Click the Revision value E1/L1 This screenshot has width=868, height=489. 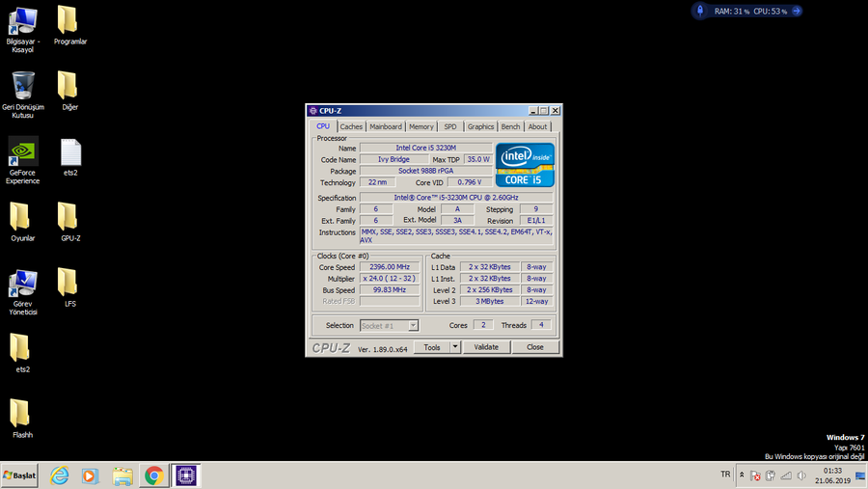536,221
